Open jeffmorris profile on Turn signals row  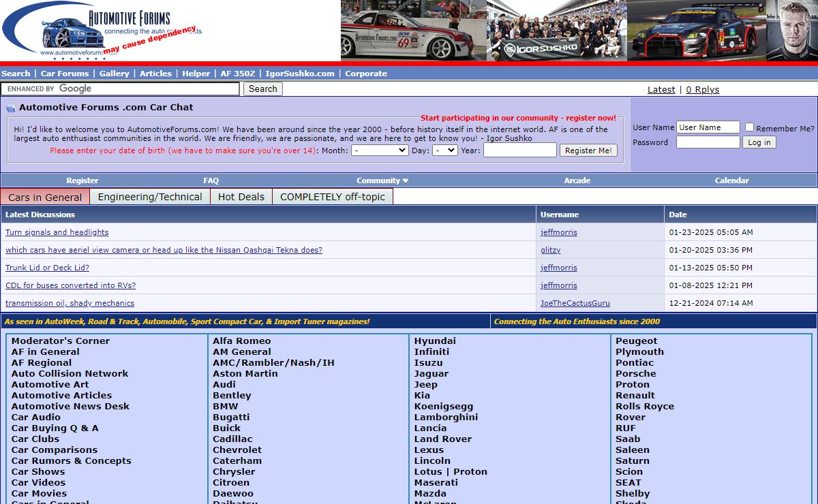tap(558, 232)
